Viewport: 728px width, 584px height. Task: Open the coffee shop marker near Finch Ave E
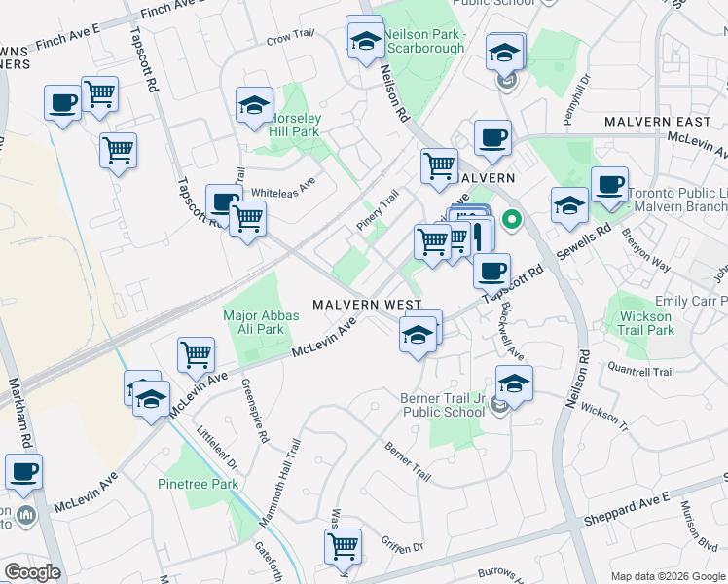pyautogui.click(x=62, y=106)
